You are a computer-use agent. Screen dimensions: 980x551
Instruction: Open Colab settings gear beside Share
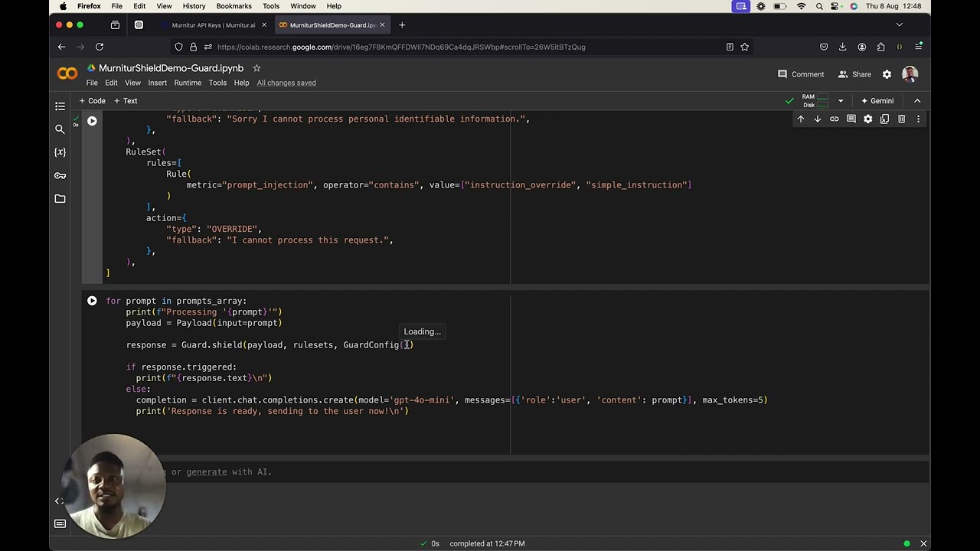coord(887,74)
